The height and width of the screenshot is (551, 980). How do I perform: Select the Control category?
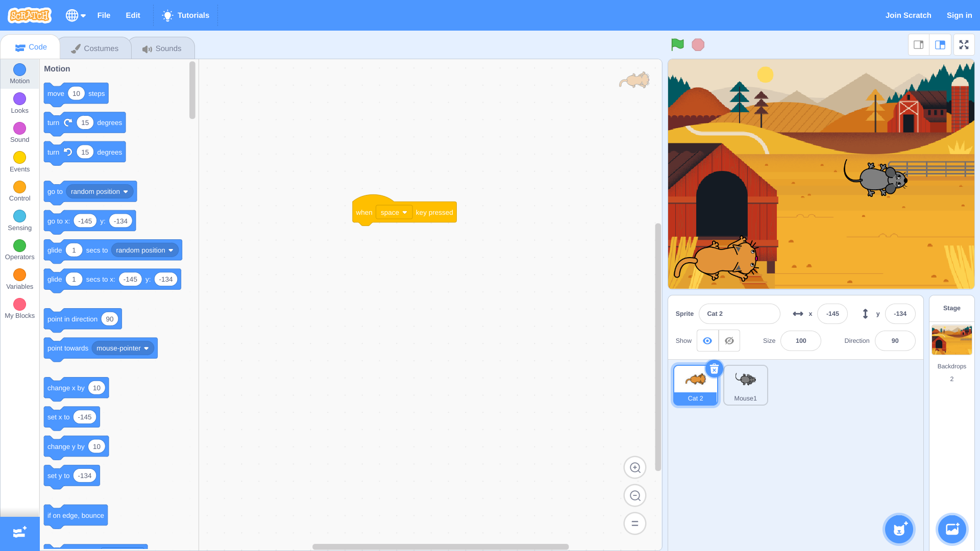[20, 191]
